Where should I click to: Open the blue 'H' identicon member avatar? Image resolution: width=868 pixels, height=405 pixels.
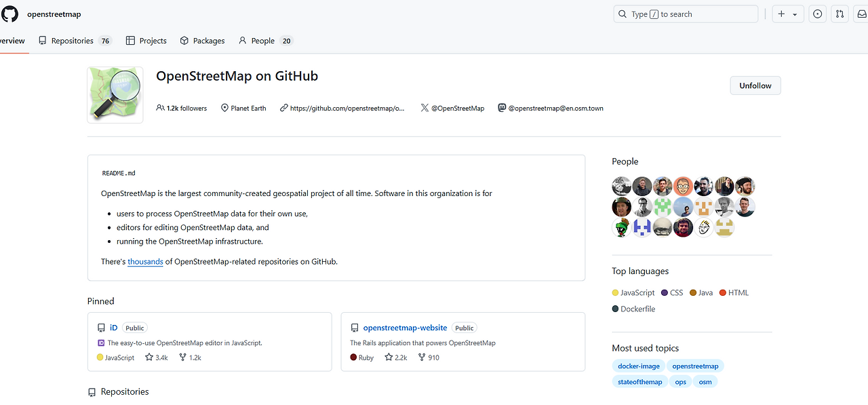642,227
